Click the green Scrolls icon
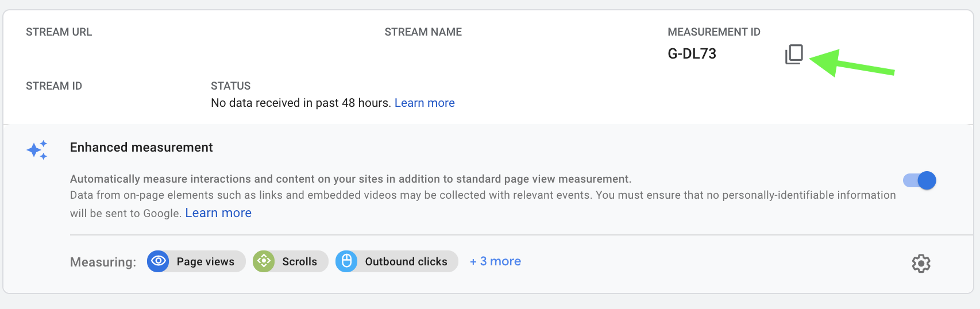This screenshot has width=980, height=309. (x=264, y=261)
